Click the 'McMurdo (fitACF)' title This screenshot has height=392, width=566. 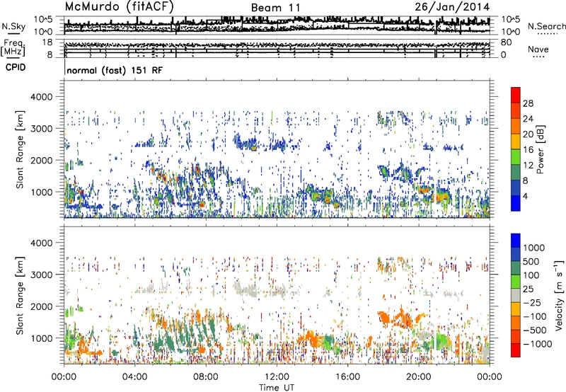(x=119, y=7)
